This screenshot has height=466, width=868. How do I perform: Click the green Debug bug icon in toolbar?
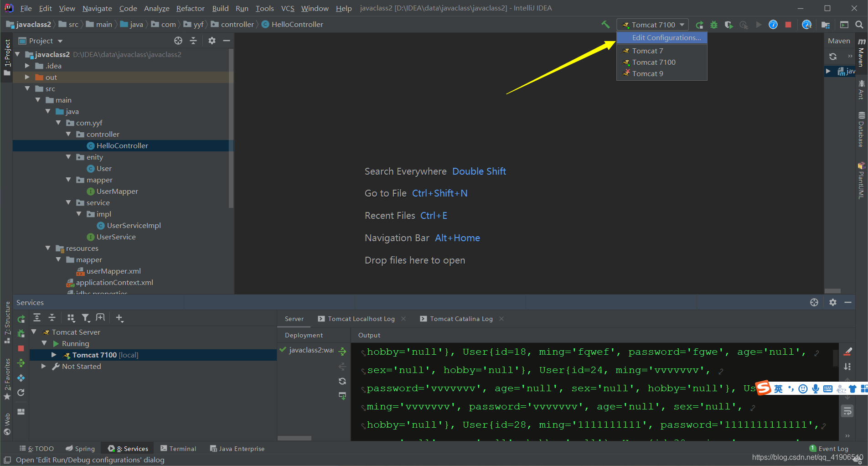click(714, 25)
